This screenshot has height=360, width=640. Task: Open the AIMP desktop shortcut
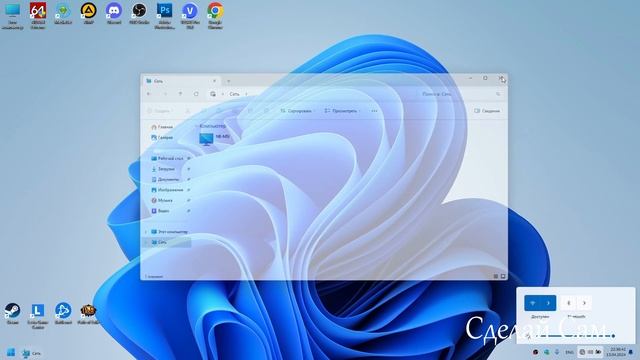click(88, 14)
